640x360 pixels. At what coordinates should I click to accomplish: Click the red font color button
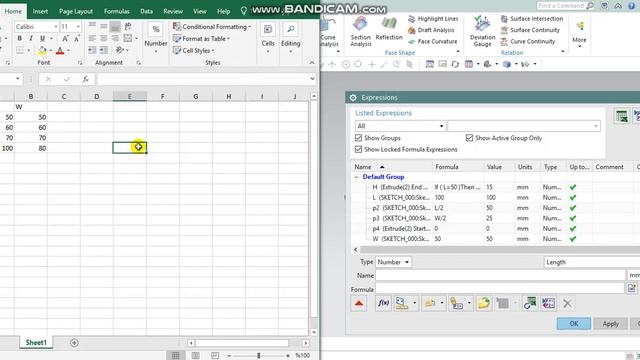point(60,51)
